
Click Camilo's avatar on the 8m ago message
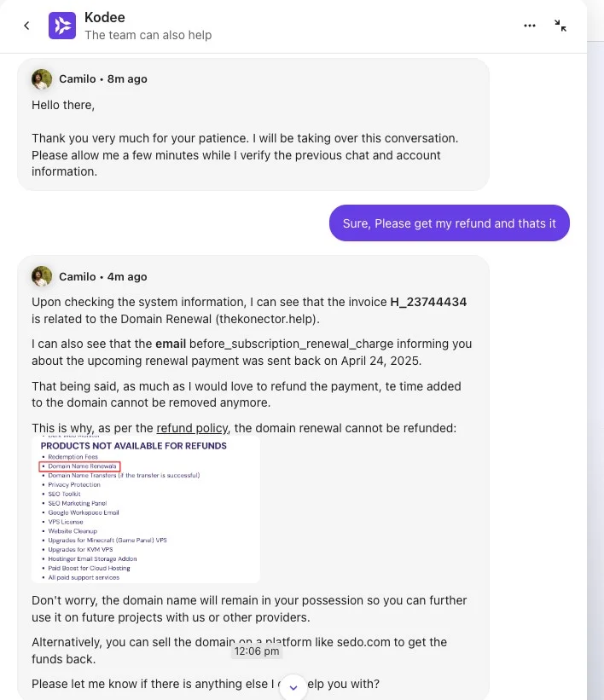tap(42, 79)
